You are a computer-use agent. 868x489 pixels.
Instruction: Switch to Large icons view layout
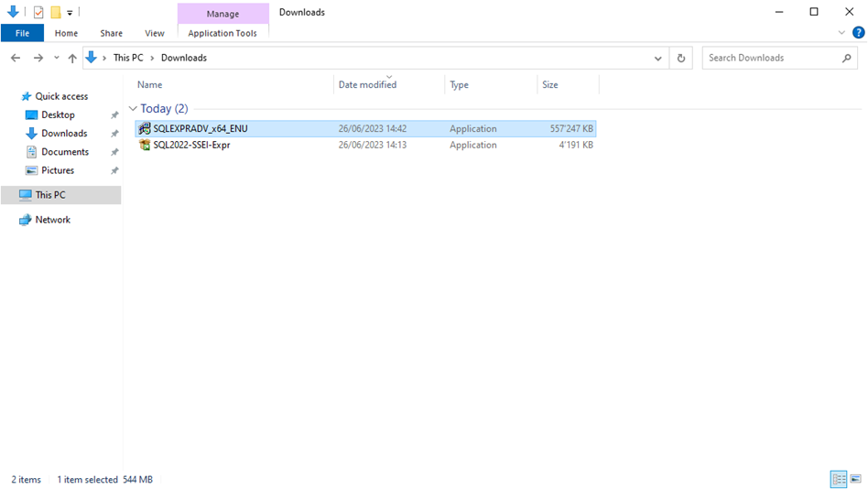[856, 479]
